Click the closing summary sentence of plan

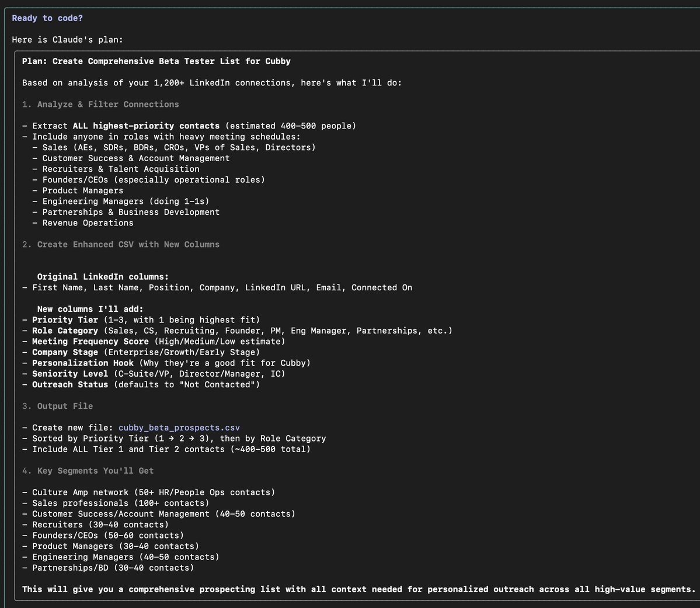359,589
